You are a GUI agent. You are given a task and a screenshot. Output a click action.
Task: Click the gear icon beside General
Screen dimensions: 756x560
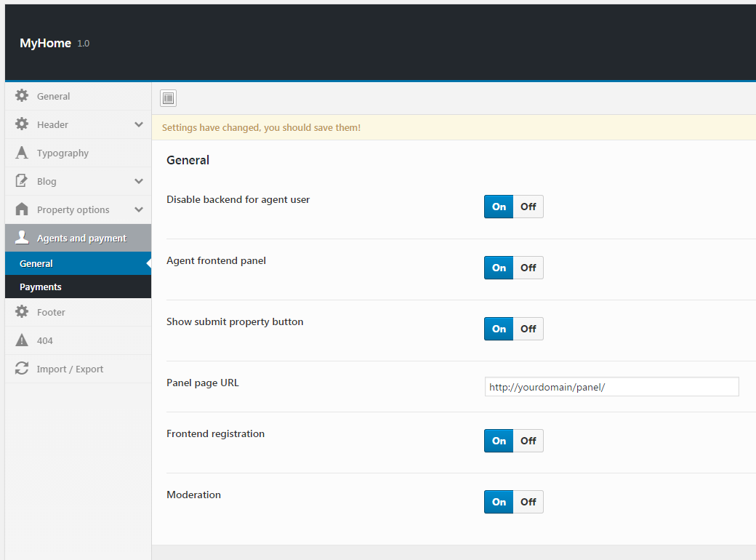coord(22,95)
